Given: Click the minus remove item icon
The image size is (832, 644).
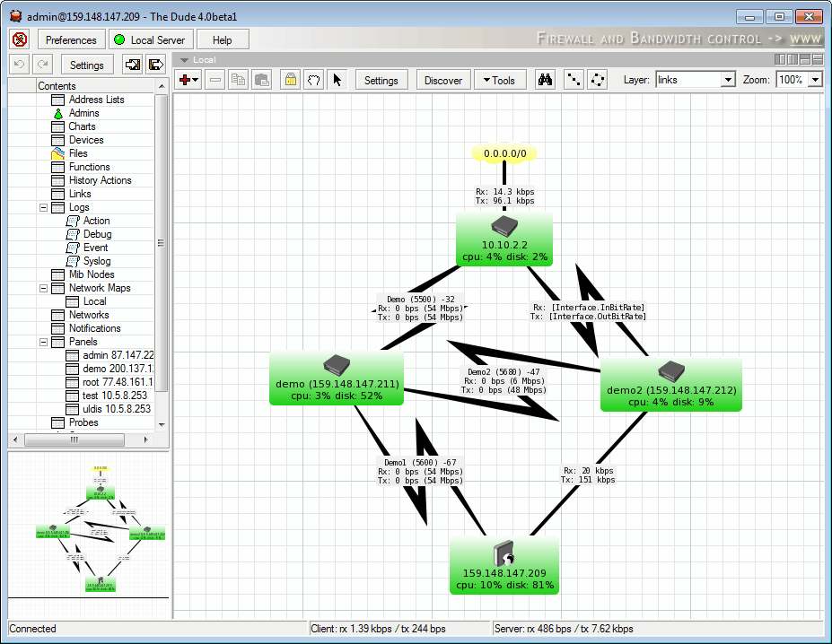Looking at the screenshot, I should coord(215,80).
